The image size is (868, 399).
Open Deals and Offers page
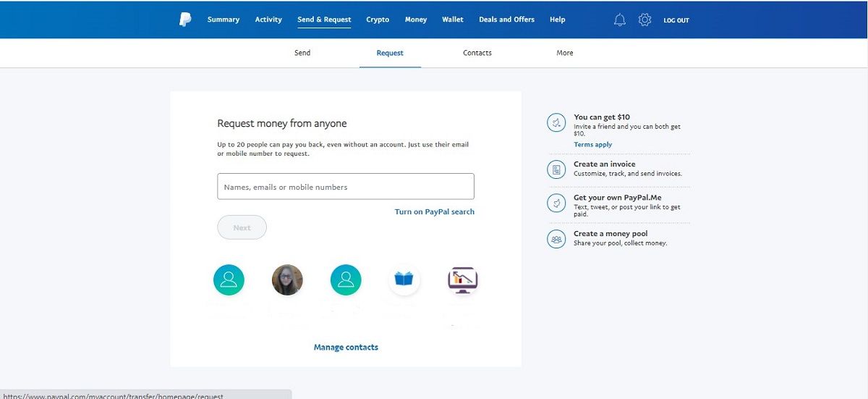506,20
